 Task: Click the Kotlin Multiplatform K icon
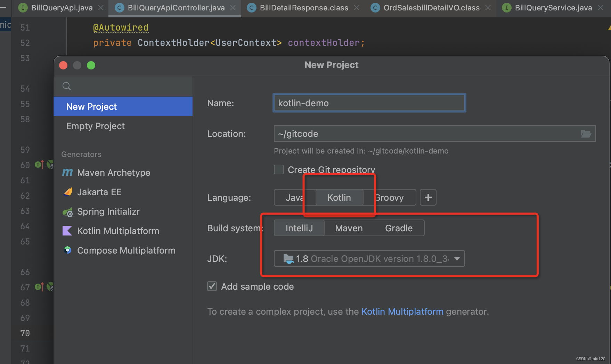pyautogui.click(x=67, y=231)
